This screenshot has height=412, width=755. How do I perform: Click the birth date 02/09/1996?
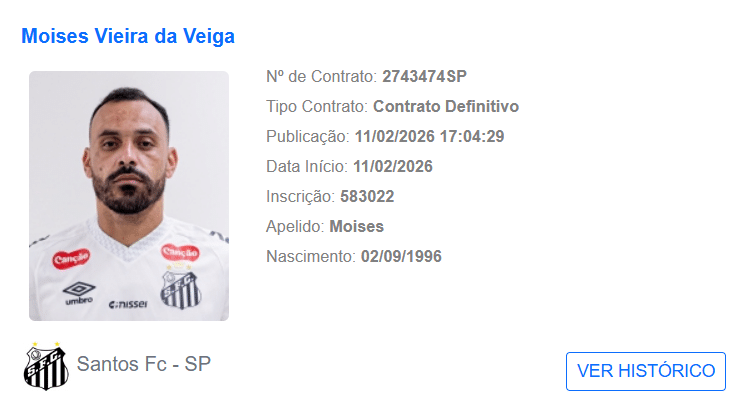401,257
